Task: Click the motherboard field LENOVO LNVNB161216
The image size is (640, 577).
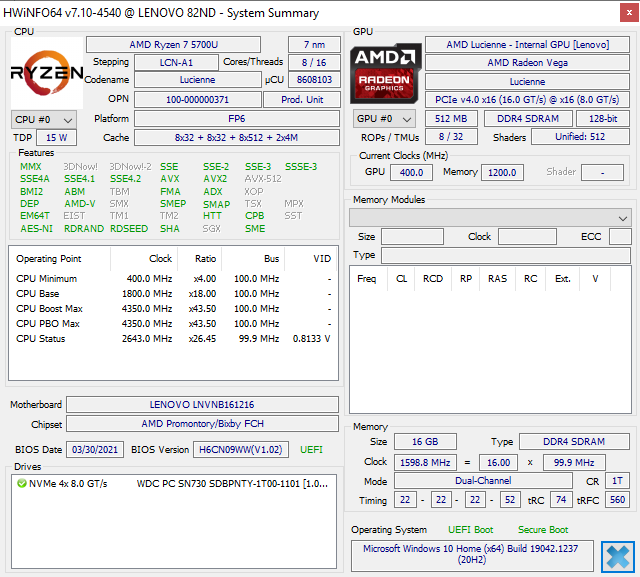Action: pyautogui.click(x=202, y=404)
